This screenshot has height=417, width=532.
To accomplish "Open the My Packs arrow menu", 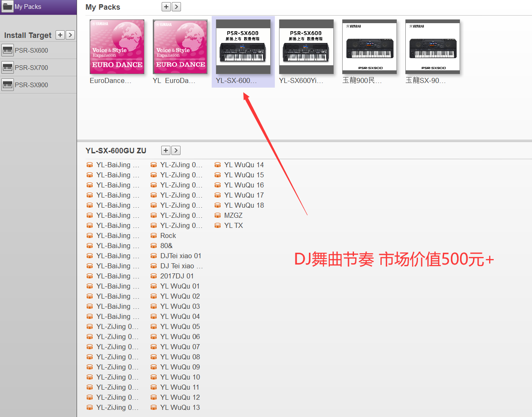I will (x=177, y=7).
